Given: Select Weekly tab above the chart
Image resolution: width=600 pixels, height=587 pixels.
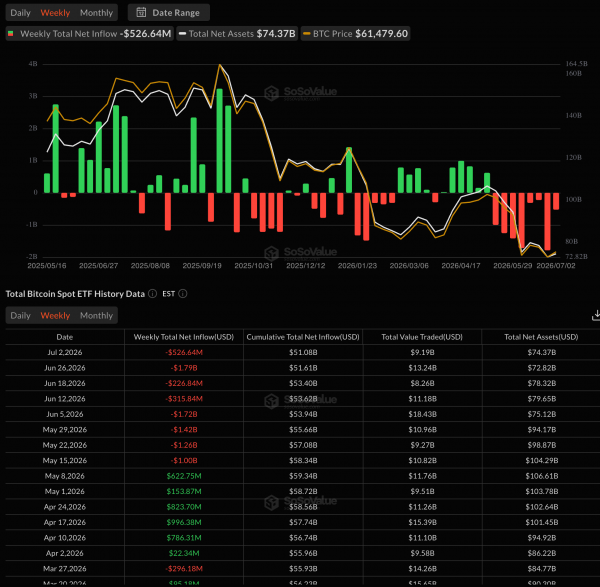Looking at the screenshot, I should 55,13.
